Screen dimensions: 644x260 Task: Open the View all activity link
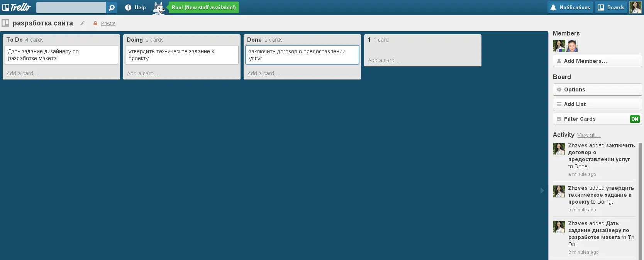pyautogui.click(x=589, y=135)
